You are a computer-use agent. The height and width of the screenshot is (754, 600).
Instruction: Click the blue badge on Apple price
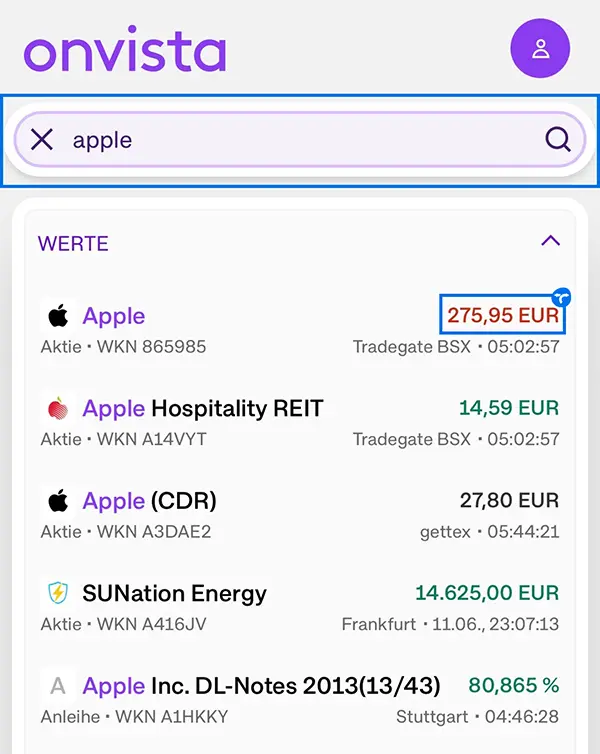561,297
